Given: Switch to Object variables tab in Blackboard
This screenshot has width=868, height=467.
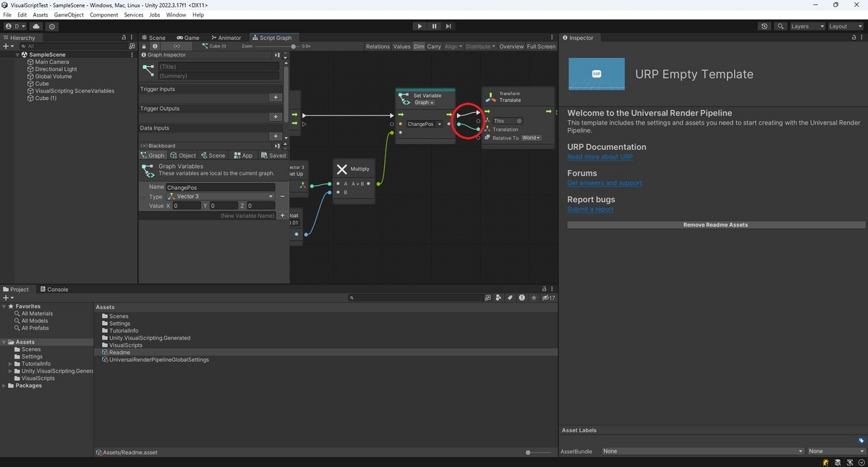Looking at the screenshot, I should [183, 155].
